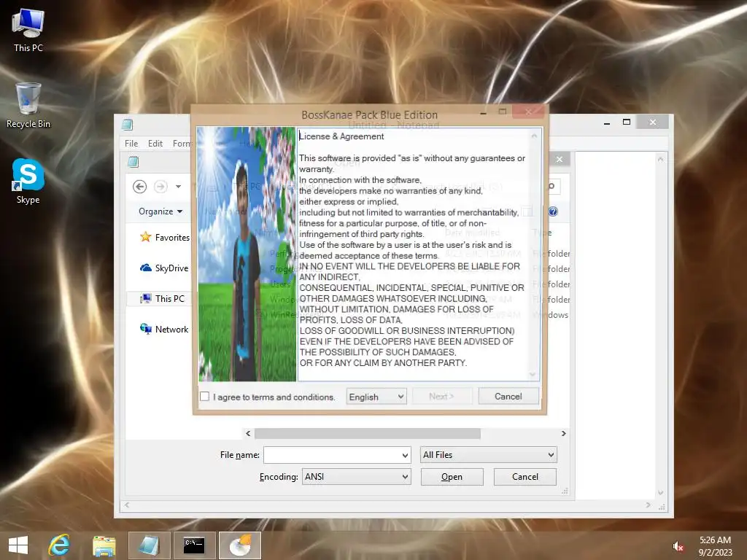Click the Open button in the dialog
The height and width of the screenshot is (560, 747).
452,477
